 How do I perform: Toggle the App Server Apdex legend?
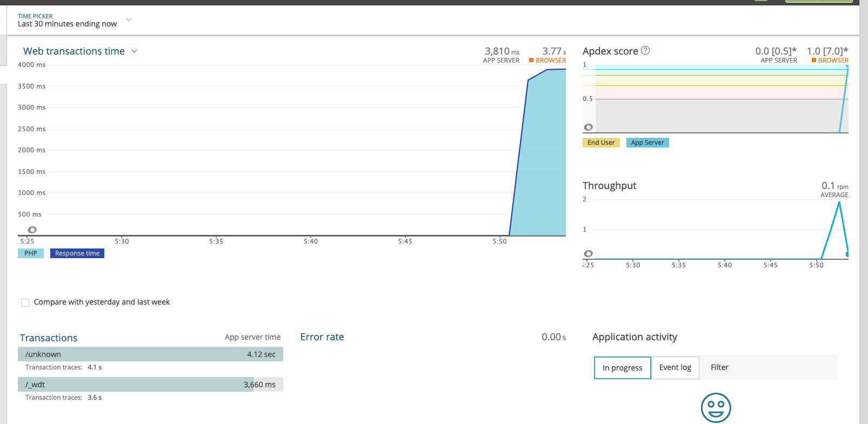point(647,143)
